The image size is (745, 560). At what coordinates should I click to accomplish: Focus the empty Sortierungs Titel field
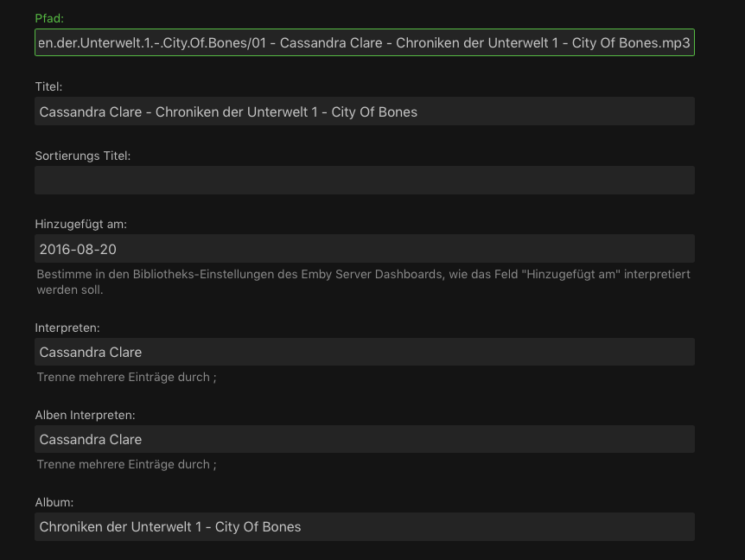coord(365,180)
